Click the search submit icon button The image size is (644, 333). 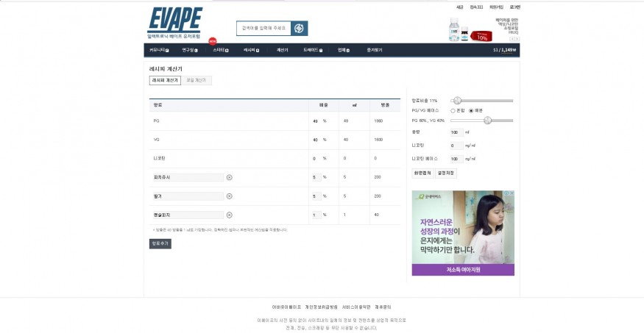299,29
